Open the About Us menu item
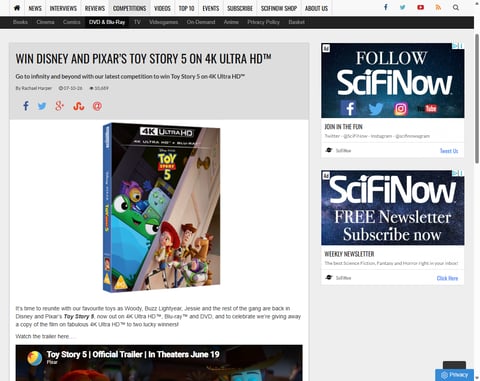Screen dimensions: 480x381 [316, 8]
